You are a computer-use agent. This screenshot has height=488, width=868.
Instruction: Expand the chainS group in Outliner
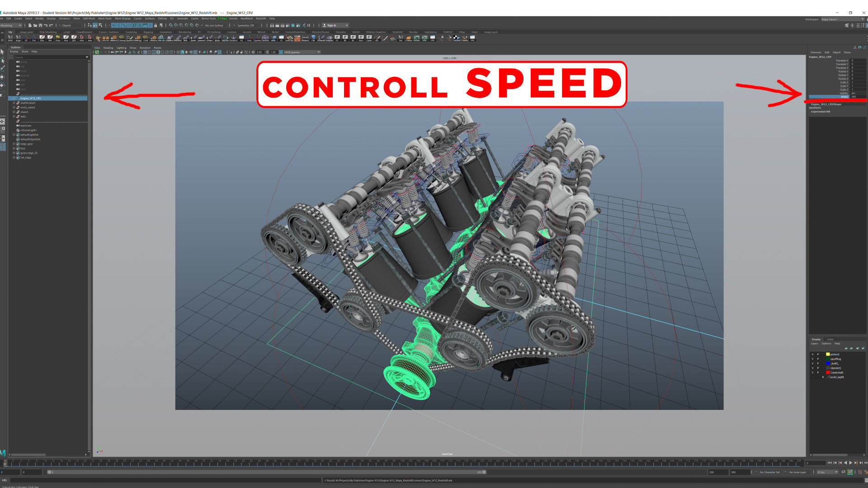click(14, 112)
